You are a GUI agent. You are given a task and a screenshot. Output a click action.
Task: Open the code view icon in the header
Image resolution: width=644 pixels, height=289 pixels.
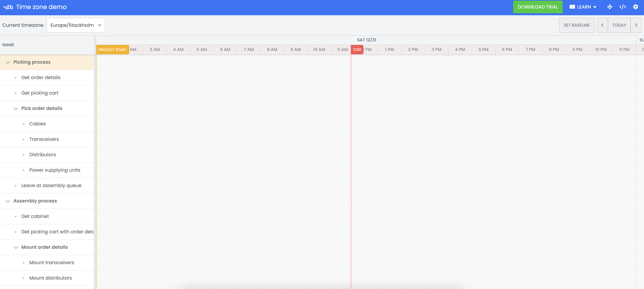623,7
